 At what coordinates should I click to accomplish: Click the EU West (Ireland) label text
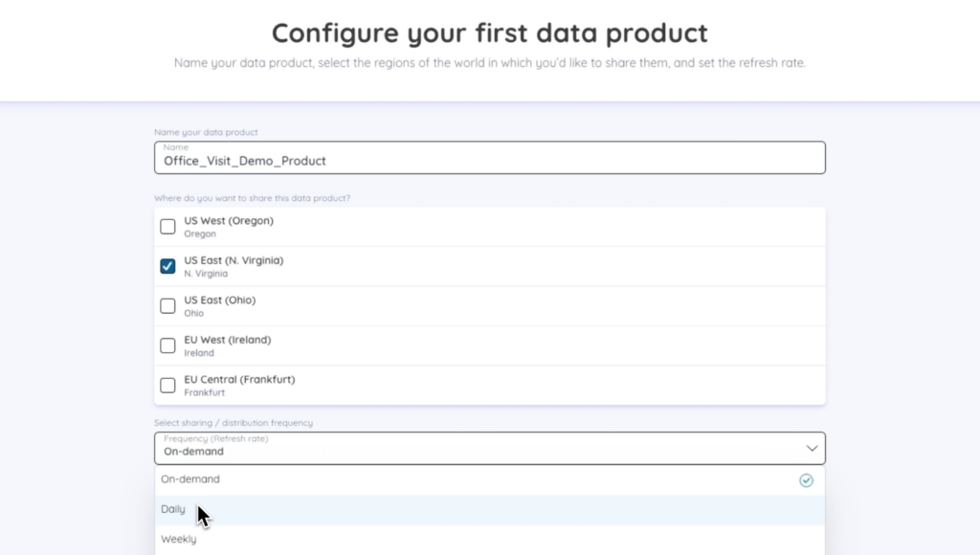click(228, 340)
